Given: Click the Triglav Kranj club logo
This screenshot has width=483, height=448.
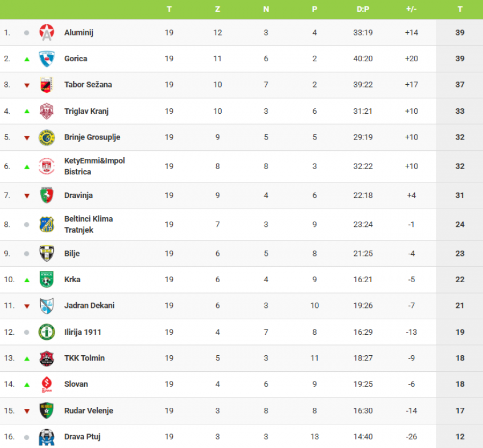Looking at the screenshot, I should [x=47, y=111].
